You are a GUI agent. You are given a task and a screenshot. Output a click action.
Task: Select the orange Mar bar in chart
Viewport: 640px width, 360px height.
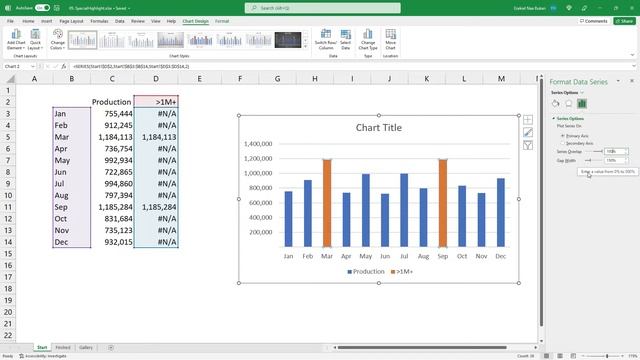327,203
